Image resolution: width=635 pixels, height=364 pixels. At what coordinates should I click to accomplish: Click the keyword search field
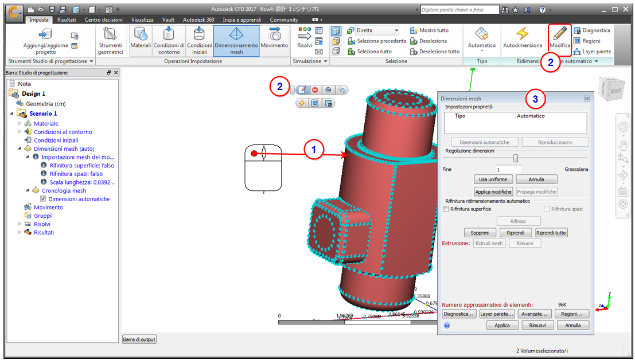click(459, 10)
